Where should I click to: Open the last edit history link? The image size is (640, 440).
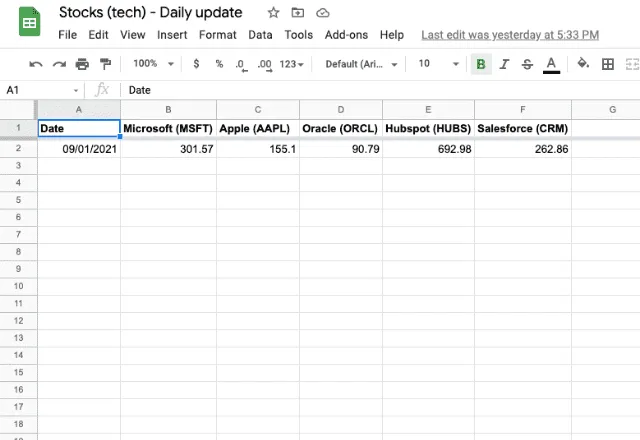coord(510,35)
